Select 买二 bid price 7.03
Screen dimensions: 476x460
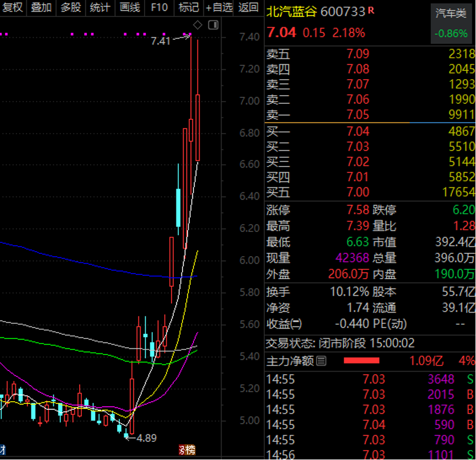[358, 147]
